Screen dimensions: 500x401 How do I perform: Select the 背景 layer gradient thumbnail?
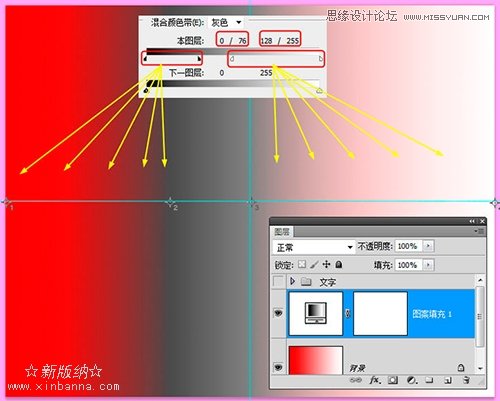click(316, 360)
